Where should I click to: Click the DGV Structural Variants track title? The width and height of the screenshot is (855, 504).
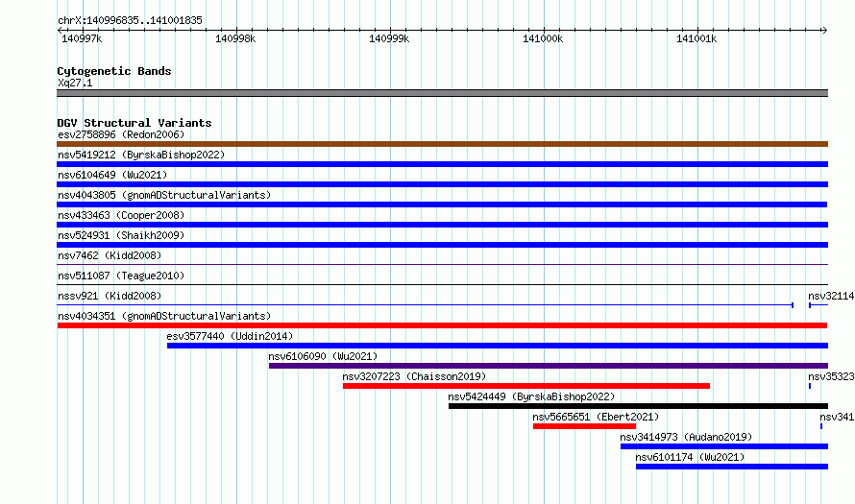134,123
